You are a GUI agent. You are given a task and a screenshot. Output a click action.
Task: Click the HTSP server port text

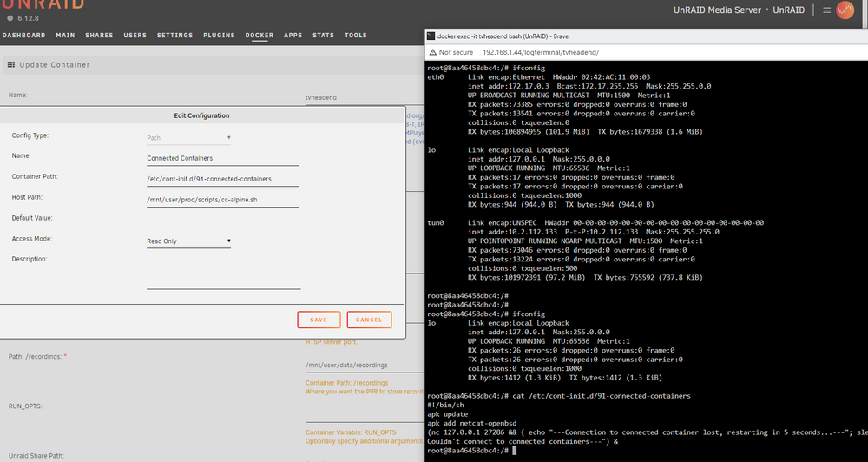[332, 342]
